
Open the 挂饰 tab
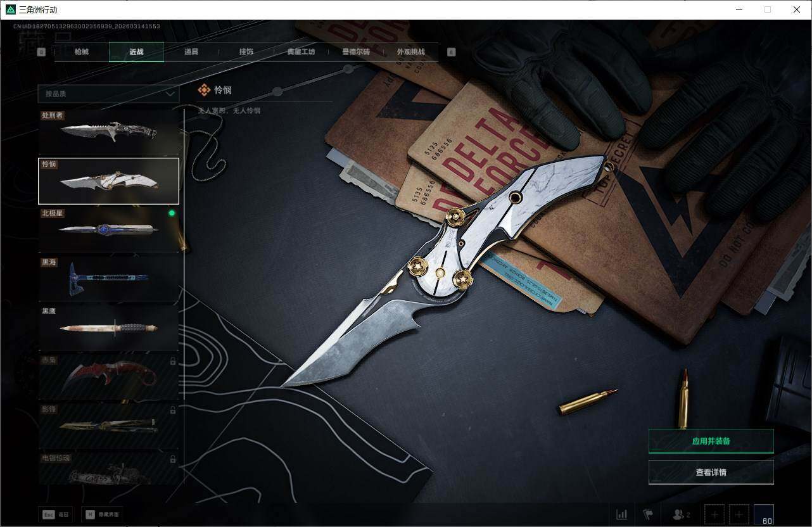pyautogui.click(x=246, y=52)
